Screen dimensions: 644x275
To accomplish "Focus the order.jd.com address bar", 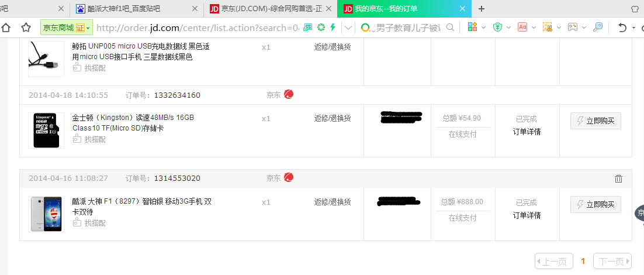I will pyautogui.click(x=198, y=27).
